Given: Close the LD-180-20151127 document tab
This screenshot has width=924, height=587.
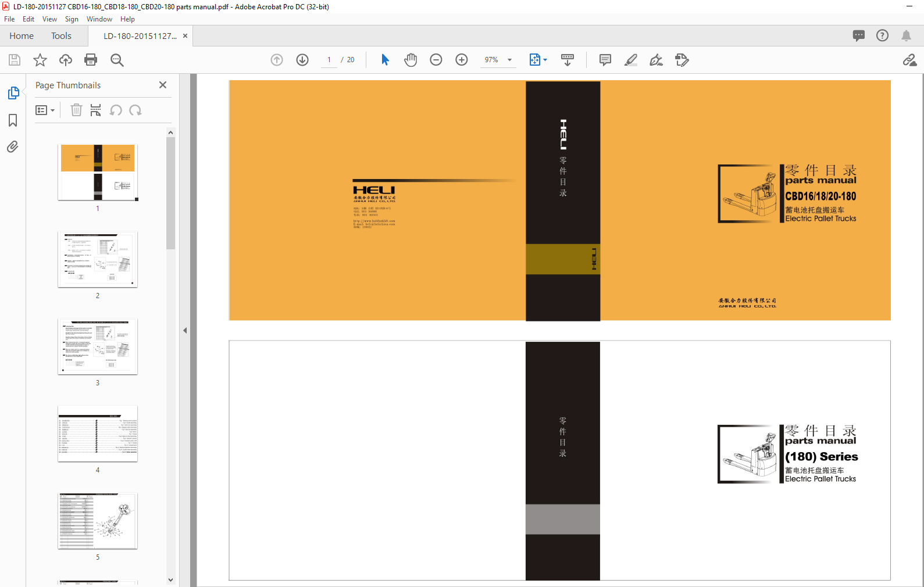Looking at the screenshot, I should [x=185, y=36].
